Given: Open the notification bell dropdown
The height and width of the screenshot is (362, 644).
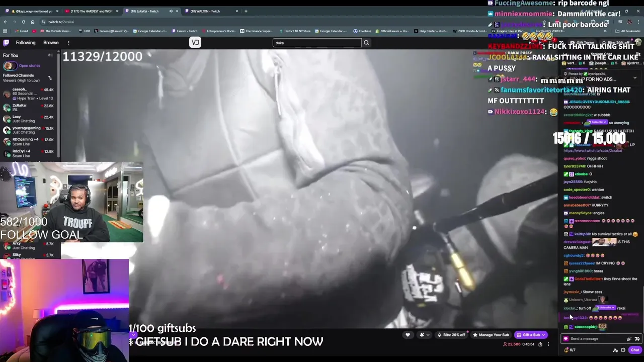Looking at the screenshot, I should pyautogui.click(x=424, y=335).
